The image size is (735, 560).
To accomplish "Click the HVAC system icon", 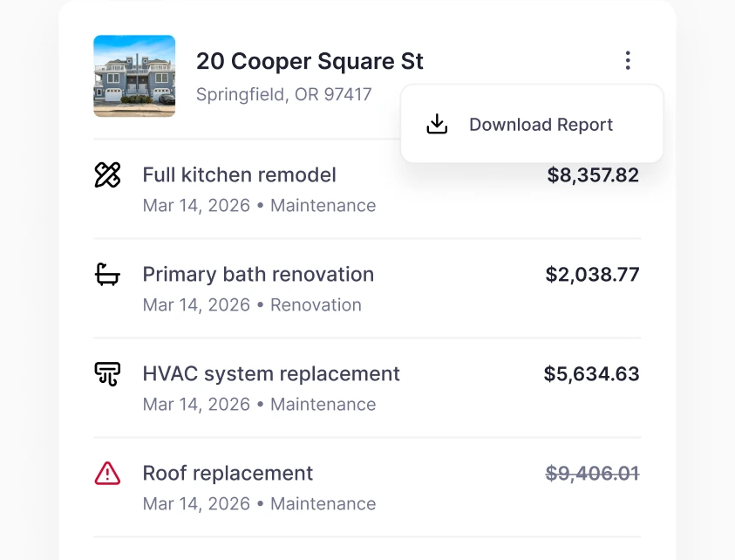I will tap(107, 374).
